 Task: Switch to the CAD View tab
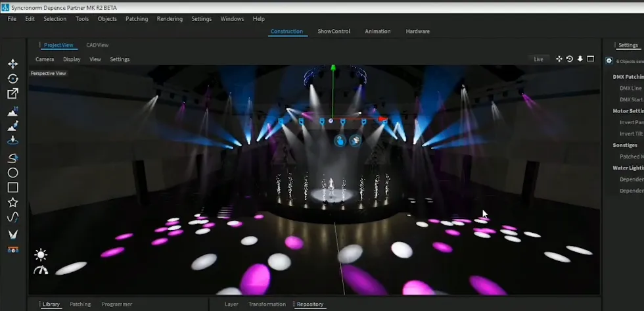pyautogui.click(x=97, y=45)
